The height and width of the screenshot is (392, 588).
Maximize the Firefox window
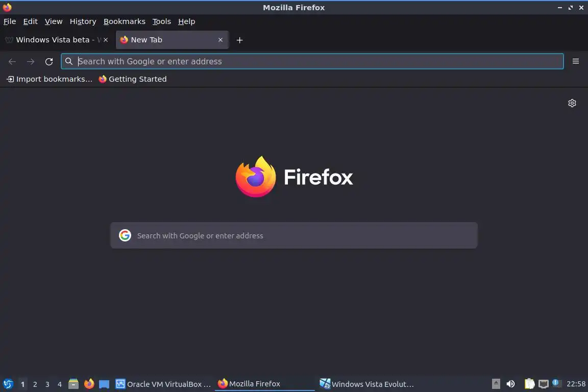tap(570, 8)
